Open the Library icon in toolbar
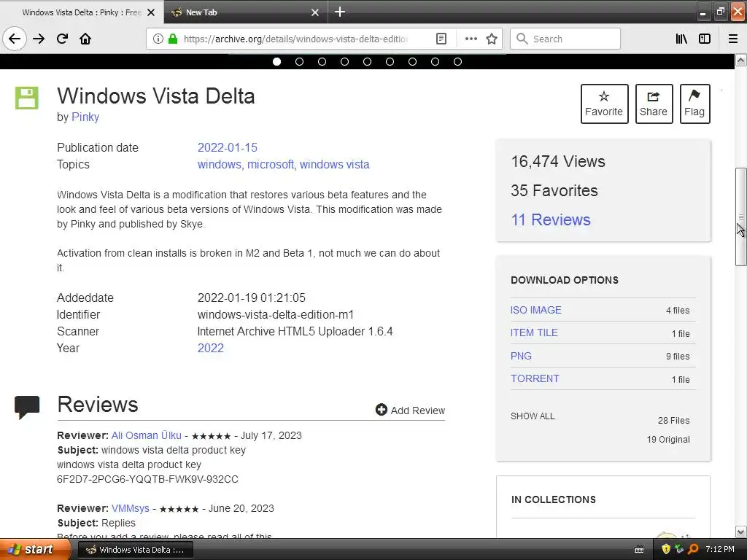 [x=681, y=39]
